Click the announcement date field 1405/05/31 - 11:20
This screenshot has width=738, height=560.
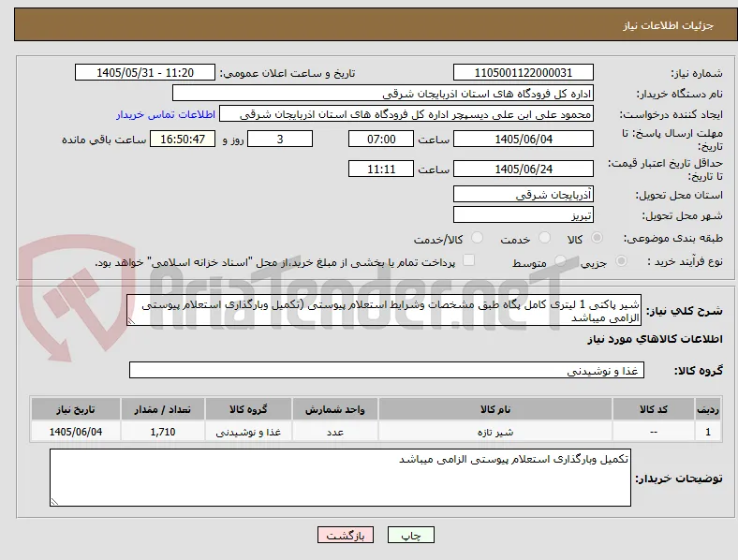(145, 72)
